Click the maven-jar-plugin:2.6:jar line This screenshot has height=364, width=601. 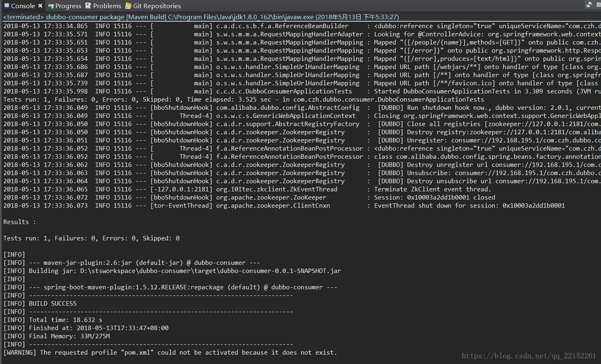(132, 263)
